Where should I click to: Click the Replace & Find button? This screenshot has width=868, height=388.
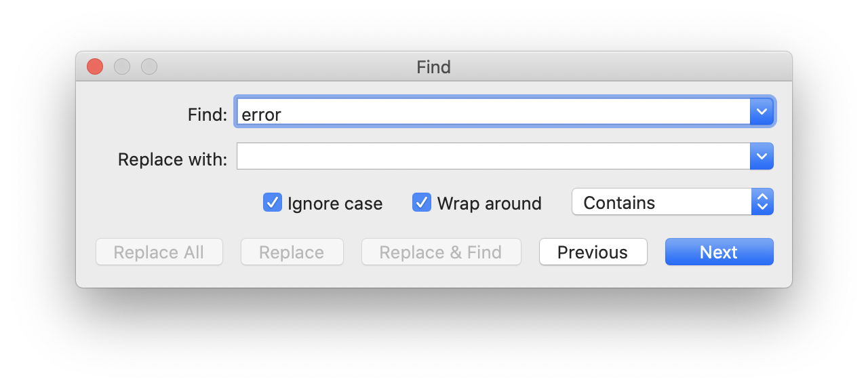coord(441,252)
